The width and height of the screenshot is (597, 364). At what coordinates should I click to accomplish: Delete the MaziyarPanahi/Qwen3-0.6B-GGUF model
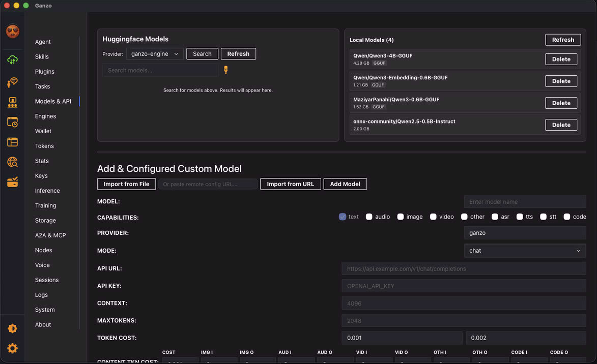pos(561,103)
